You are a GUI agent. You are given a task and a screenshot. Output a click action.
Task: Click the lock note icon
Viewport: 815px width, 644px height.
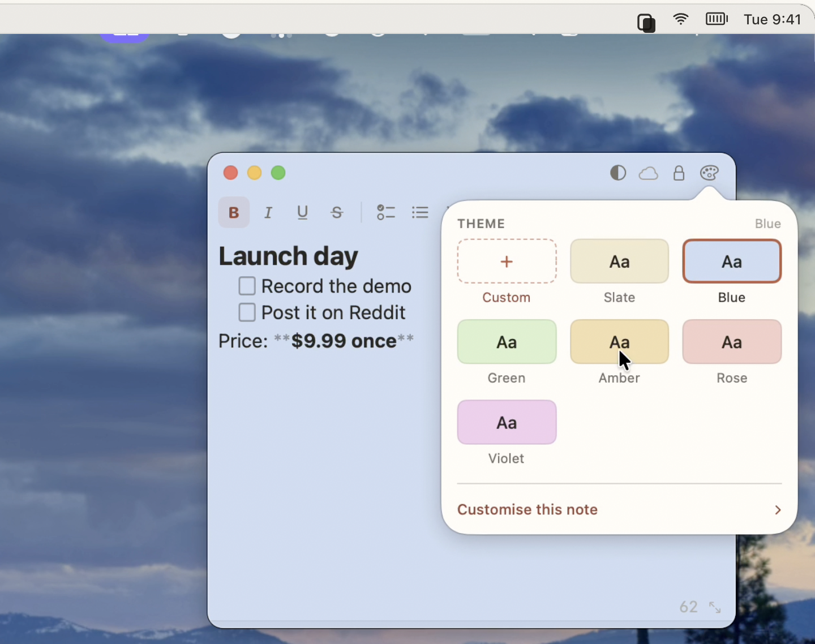(x=679, y=173)
